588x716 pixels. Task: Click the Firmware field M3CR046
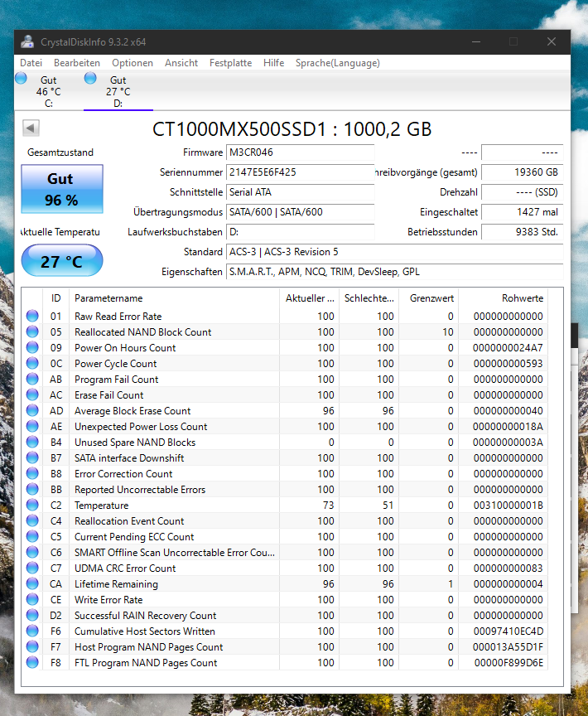click(300, 152)
